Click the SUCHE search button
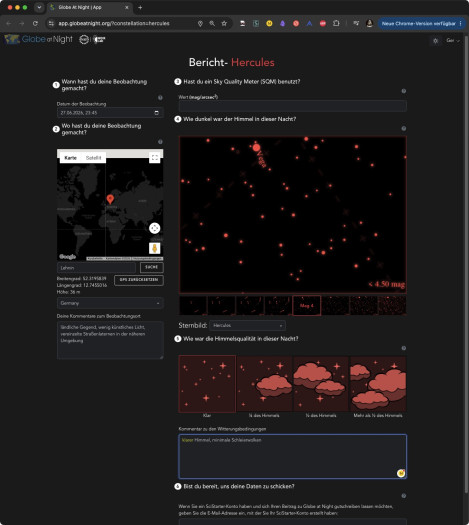The image size is (469, 525). (152, 267)
